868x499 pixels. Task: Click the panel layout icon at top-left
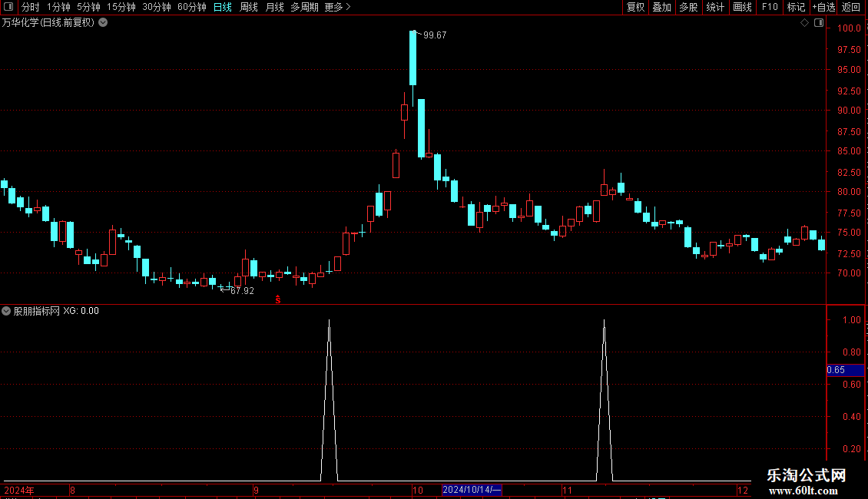[x=8, y=7]
